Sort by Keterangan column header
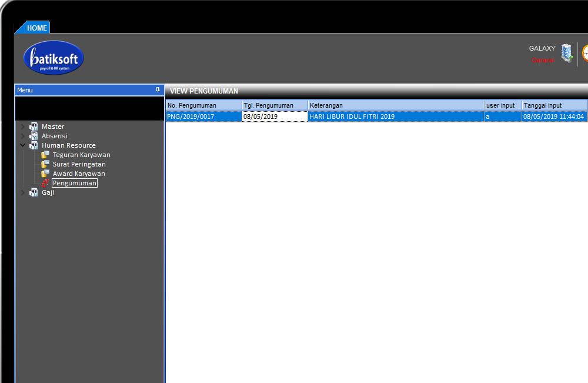This screenshot has width=588, height=383. tap(396, 105)
